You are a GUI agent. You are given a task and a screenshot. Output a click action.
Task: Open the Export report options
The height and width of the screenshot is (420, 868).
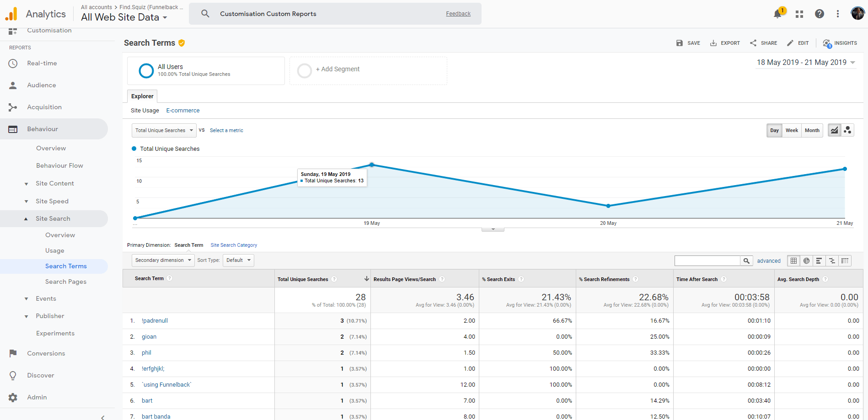pos(725,43)
